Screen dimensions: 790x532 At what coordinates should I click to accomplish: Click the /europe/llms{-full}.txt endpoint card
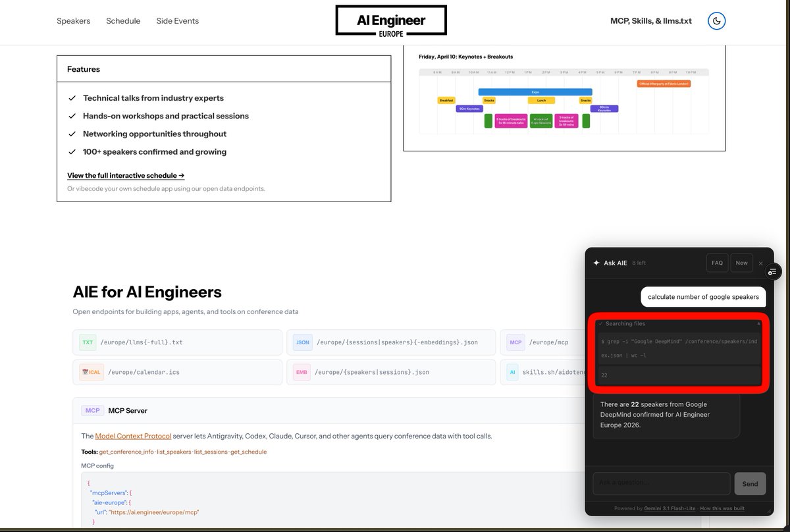177,342
